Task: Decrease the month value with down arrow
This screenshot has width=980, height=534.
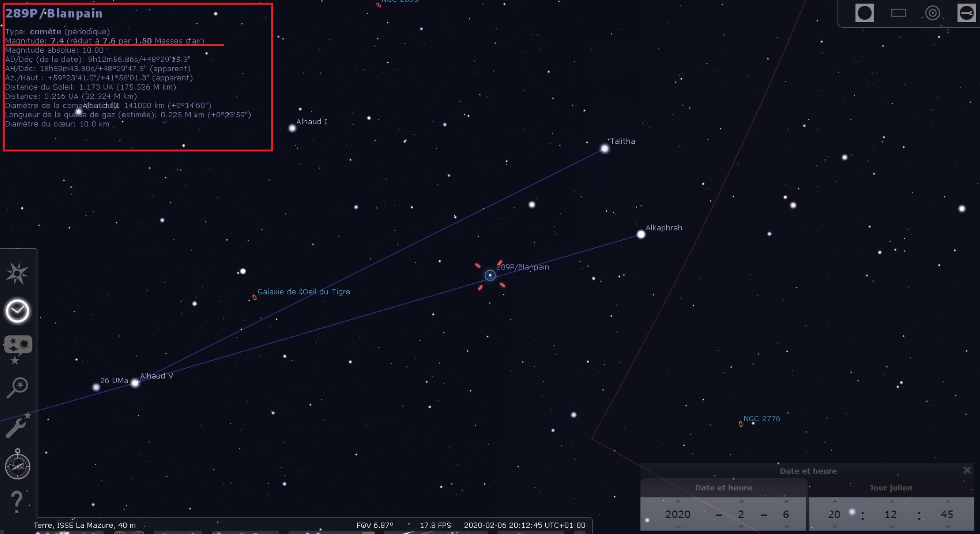Action: coord(741,526)
